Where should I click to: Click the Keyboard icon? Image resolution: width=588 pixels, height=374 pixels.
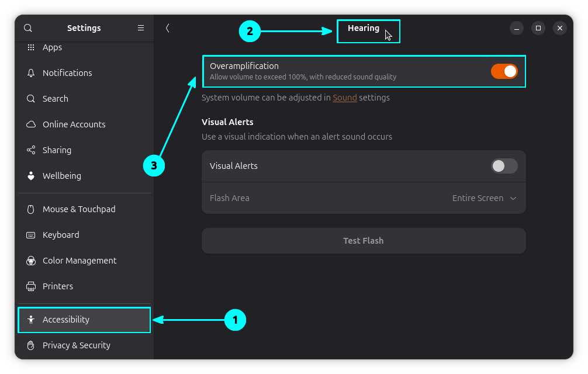click(31, 235)
